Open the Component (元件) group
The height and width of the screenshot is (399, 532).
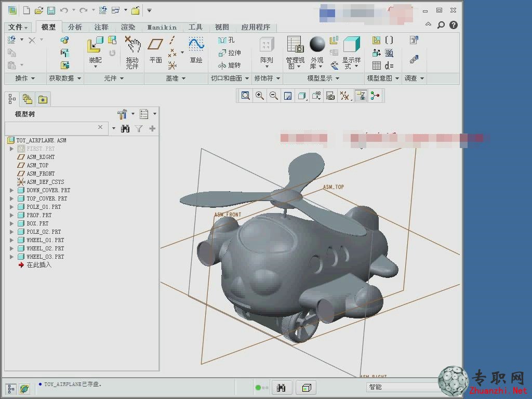pos(114,78)
